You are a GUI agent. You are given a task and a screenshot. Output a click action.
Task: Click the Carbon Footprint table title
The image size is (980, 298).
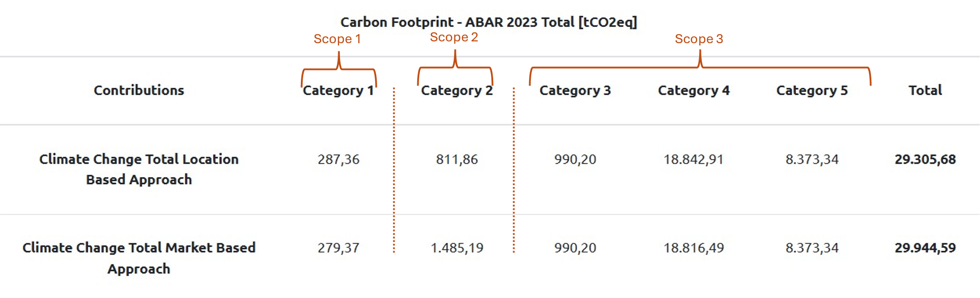[489, 22]
